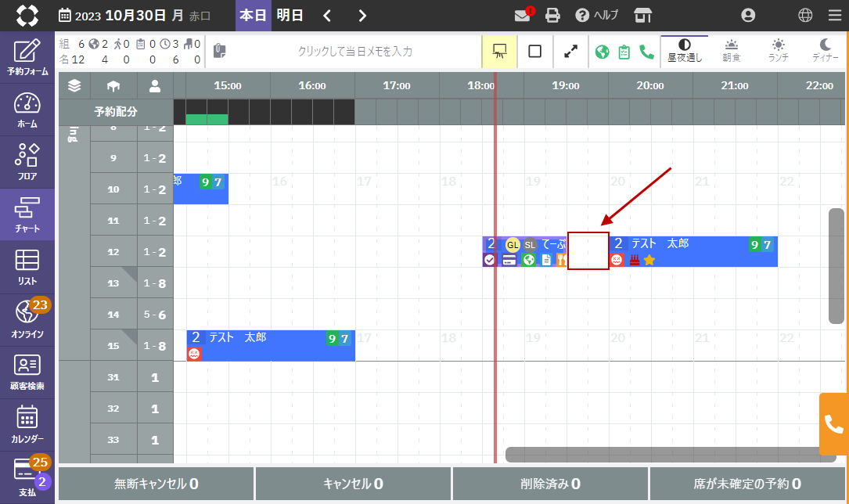Click the printer icon in header
Image resolution: width=849 pixels, height=504 pixels.
tap(553, 15)
